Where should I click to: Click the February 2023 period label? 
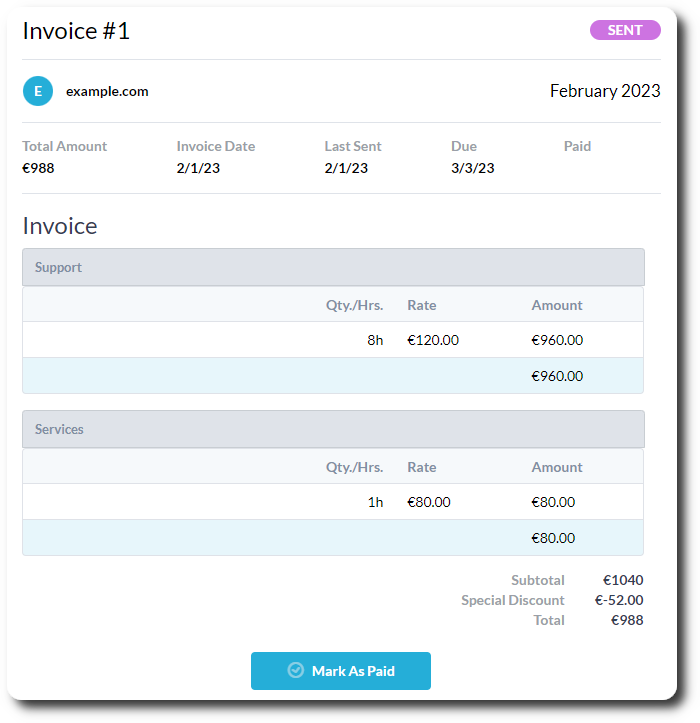(605, 91)
